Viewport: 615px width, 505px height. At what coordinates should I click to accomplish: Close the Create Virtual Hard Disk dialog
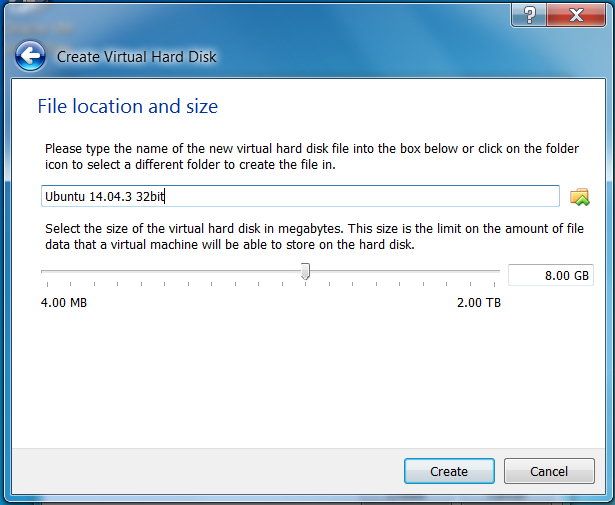click(x=576, y=15)
